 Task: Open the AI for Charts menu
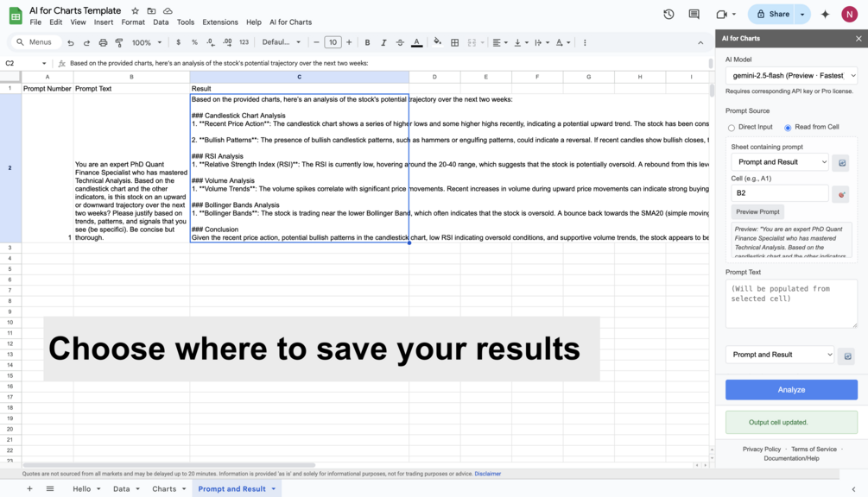coord(290,22)
